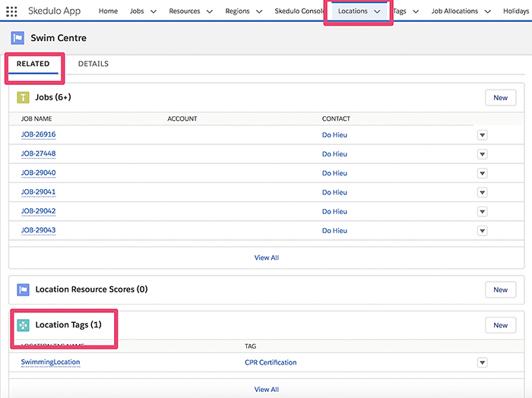Open the Locations nav tab

coord(353,11)
